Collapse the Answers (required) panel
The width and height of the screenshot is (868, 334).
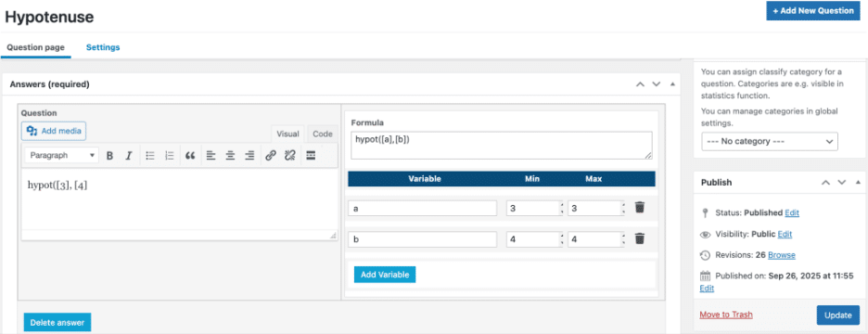point(672,84)
